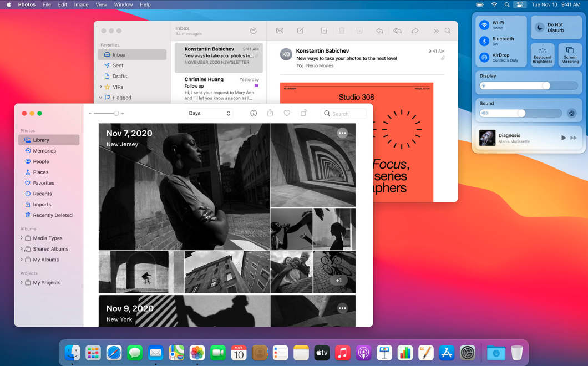Reply to message in Mail toolbar
This screenshot has width=588, height=366.
tap(379, 30)
